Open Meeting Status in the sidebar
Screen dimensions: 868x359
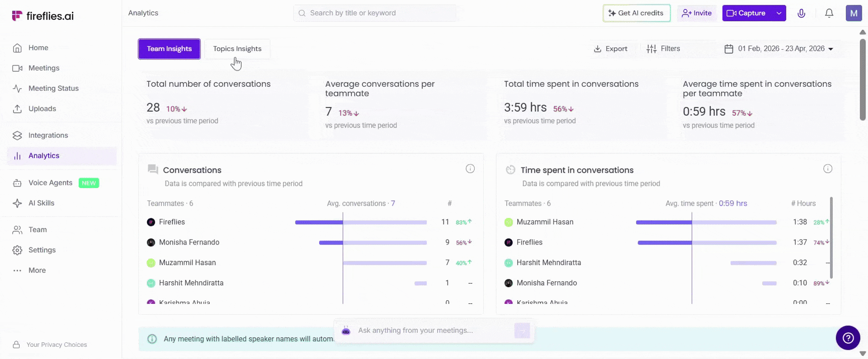pos(53,88)
